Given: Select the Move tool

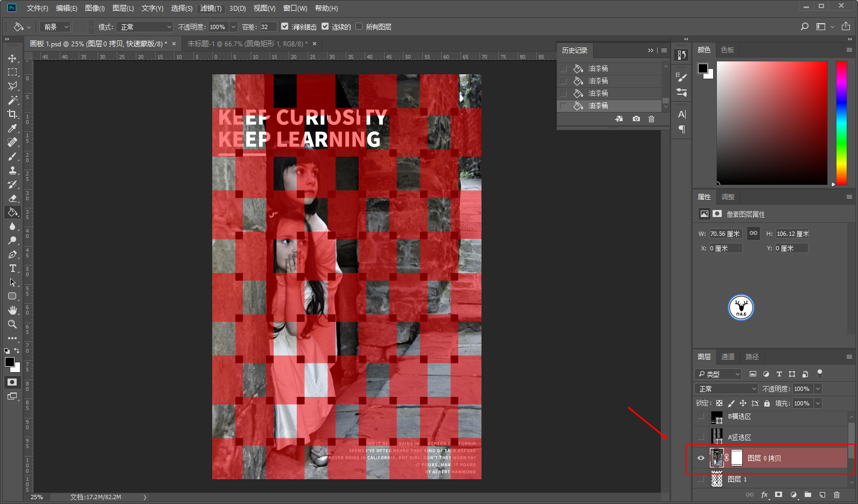Looking at the screenshot, I should 12,58.
